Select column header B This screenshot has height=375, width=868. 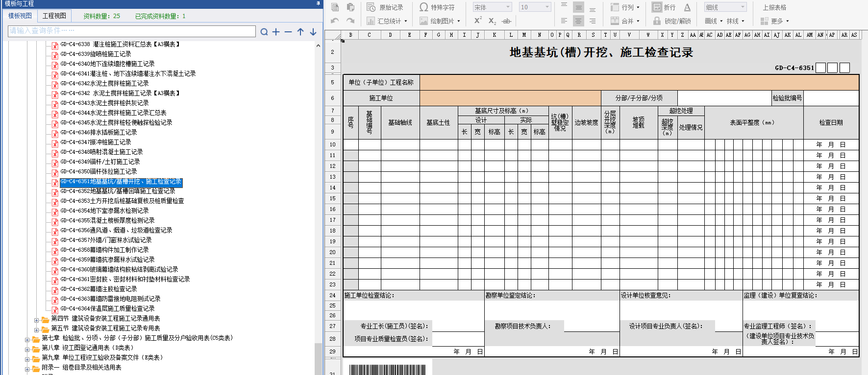(350, 35)
